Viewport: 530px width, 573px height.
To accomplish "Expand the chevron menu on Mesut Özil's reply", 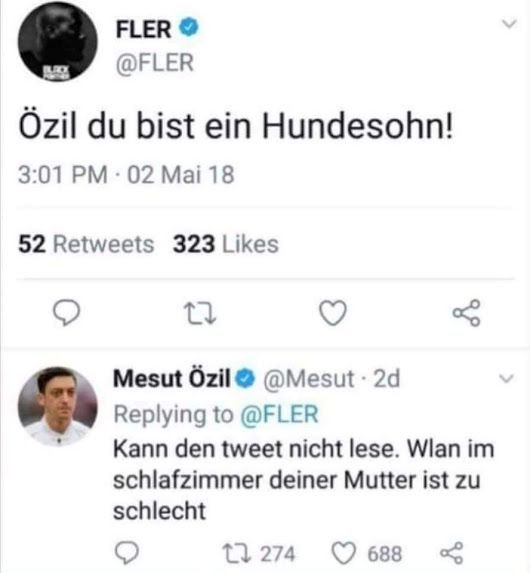I will 507,378.
